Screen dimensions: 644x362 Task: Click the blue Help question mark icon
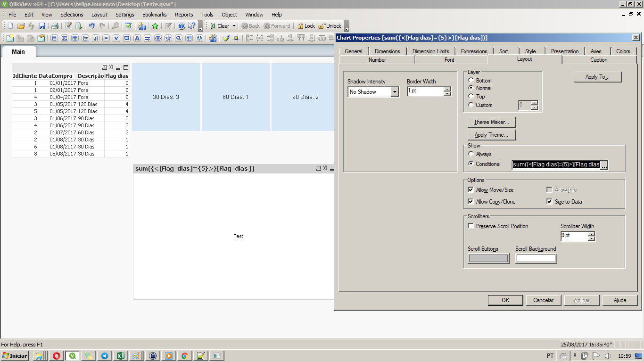(x=182, y=26)
